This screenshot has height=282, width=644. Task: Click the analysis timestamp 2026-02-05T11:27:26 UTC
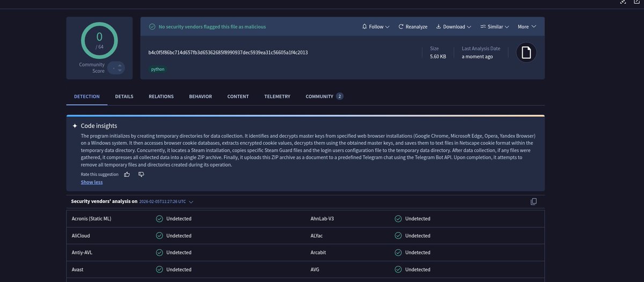coord(163,202)
